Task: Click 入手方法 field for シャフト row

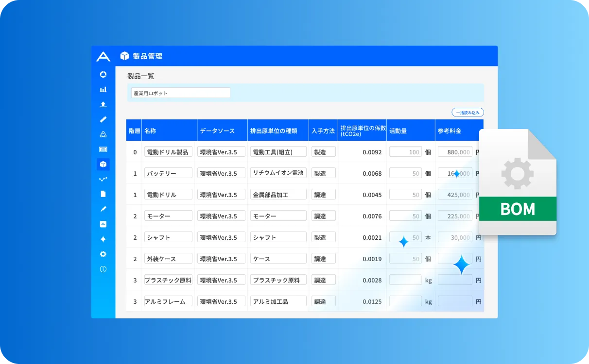Action: coord(323,237)
